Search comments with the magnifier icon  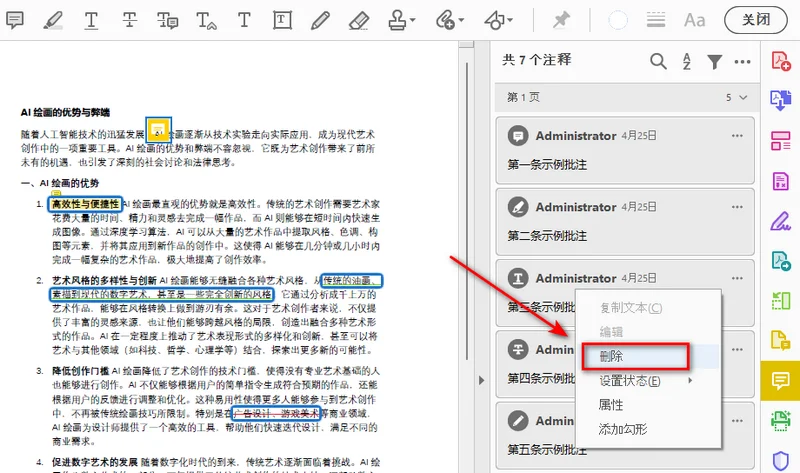coord(658,61)
